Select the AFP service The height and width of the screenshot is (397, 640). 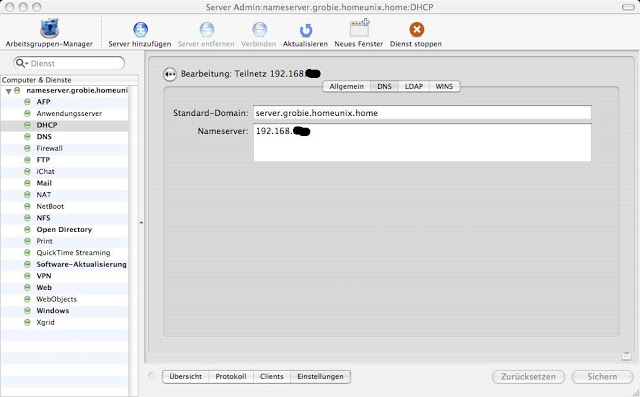[x=43, y=102]
